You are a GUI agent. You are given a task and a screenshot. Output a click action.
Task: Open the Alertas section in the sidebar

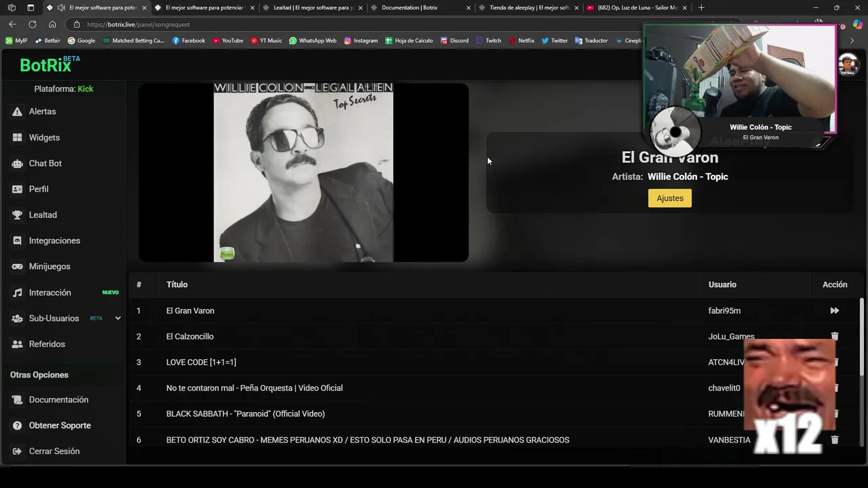point(42,111)
